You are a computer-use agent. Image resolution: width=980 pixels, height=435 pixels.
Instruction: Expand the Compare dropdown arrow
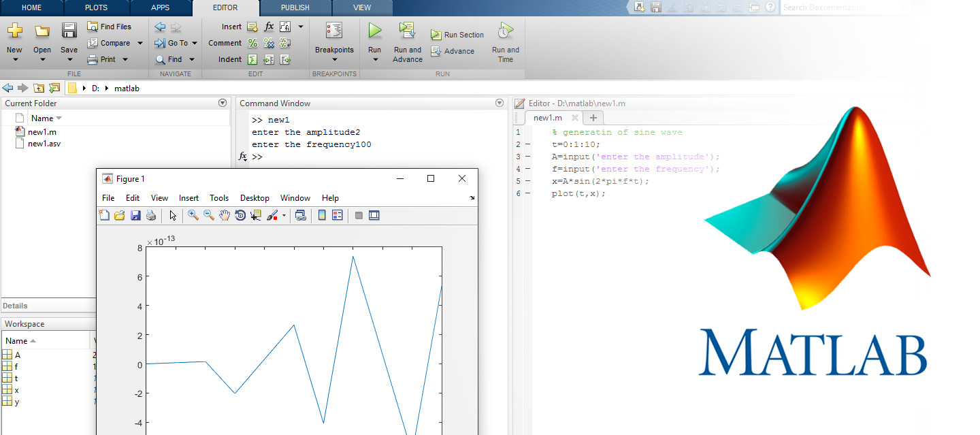(140, 43)
